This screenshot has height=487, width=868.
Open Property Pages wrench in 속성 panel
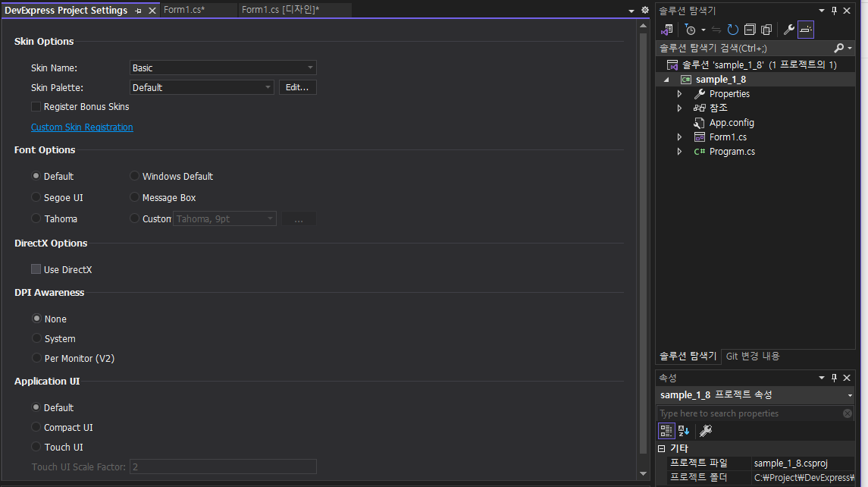pos(706,431)
